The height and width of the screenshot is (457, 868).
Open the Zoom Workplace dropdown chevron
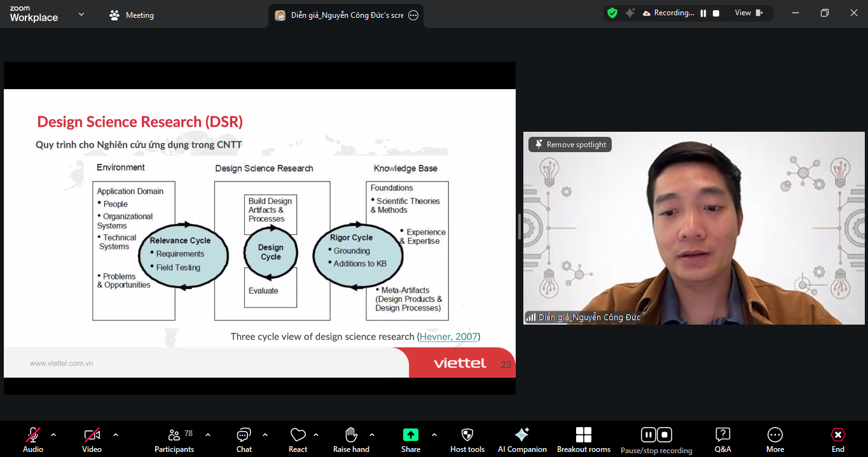(81, 14)
